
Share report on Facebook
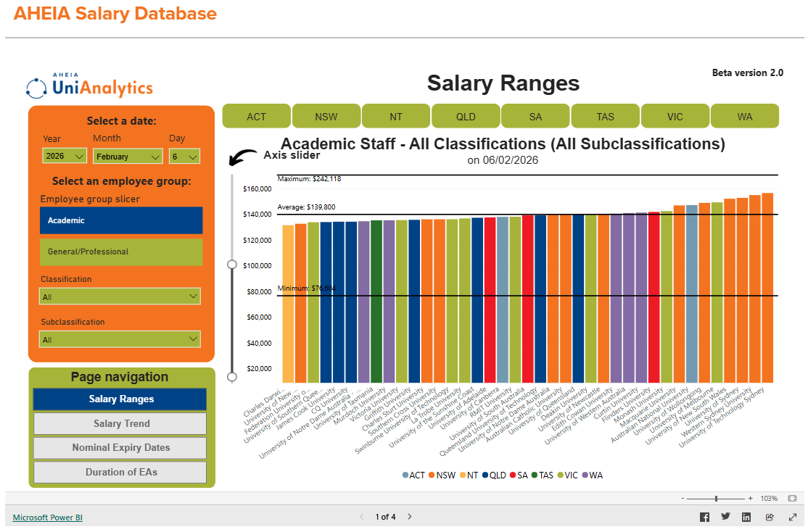[x=704, y=517]
